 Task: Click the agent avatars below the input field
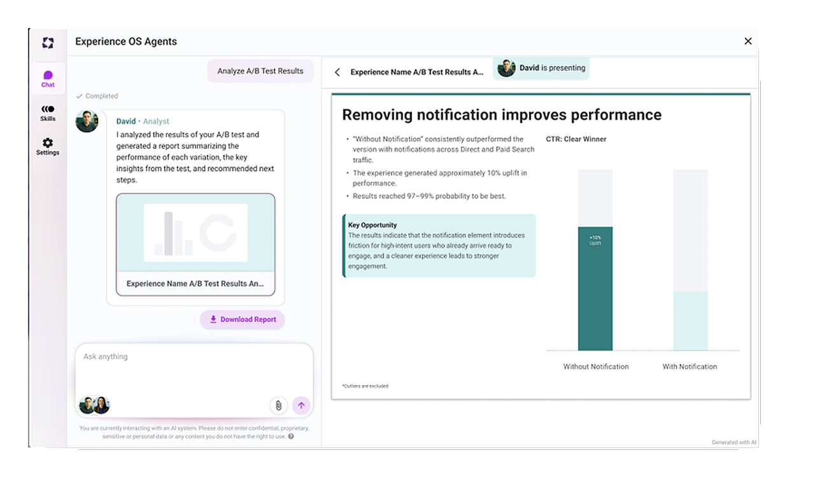(94, 405)
